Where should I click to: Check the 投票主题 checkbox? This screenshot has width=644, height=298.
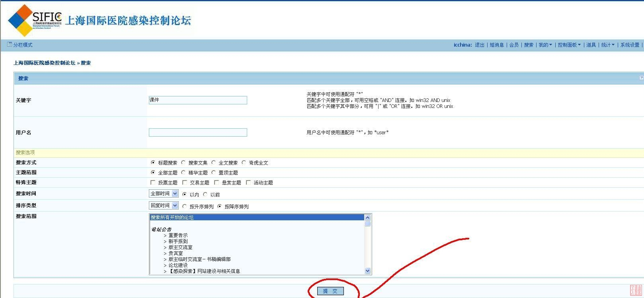pyautogui.click(x=153, y=182)
